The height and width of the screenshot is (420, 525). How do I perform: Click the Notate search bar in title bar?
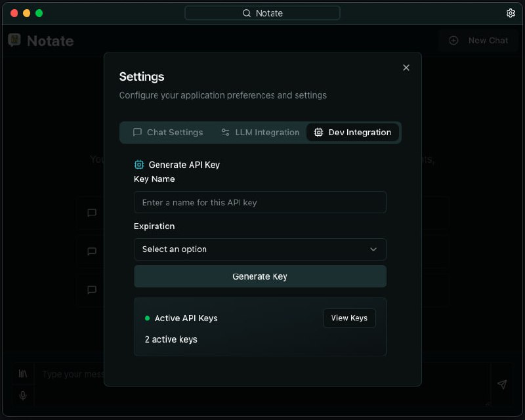click(x=262, y=13)
